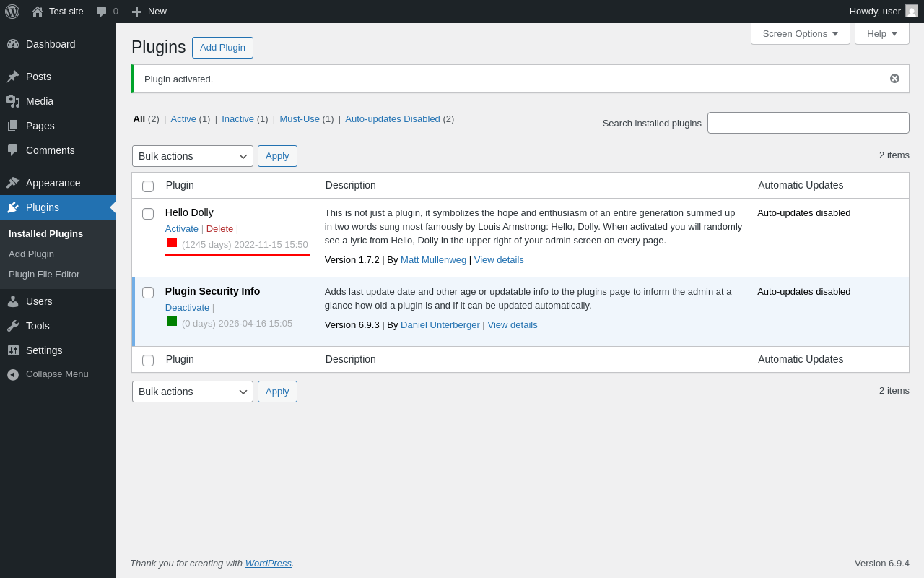Delete the Hello Dolly plugin
The width and height of the screenshot is (924, 578).
219,229
